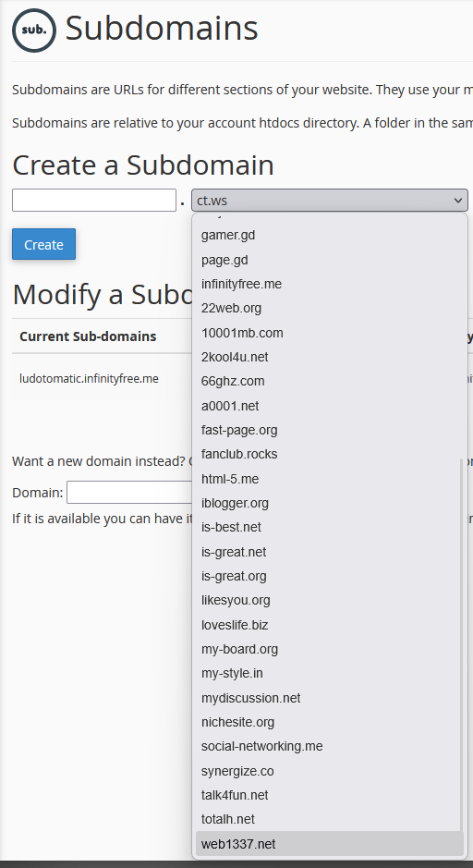
Task: Select social-networking.me option
Action: coord(329,746)
